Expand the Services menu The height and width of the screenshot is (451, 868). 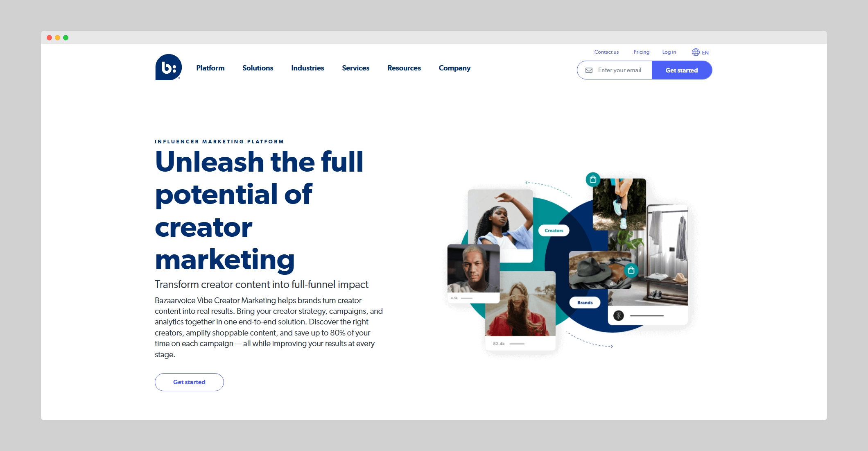(x=355, y=68)
